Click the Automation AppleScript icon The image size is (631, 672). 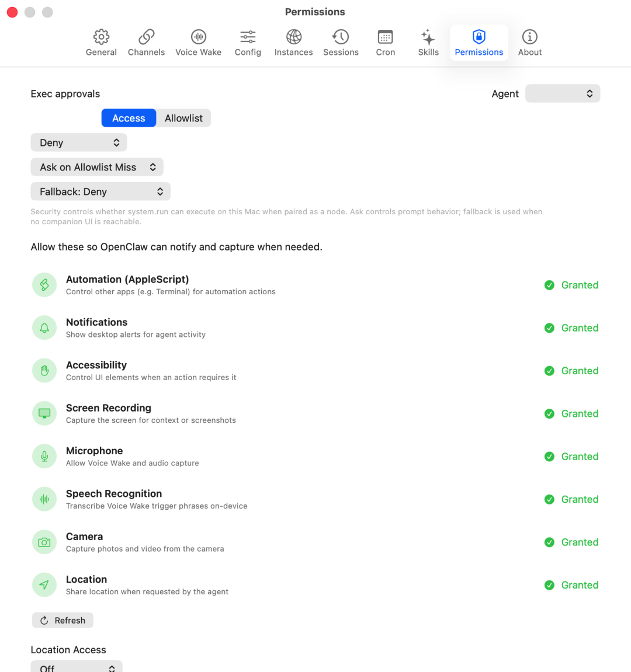(44, 284)
